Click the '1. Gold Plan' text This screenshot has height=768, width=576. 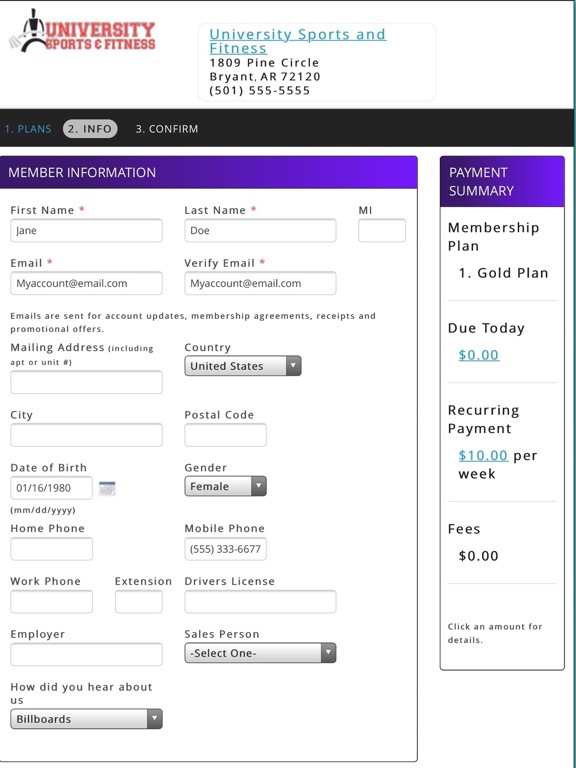[x=503, y=273]
